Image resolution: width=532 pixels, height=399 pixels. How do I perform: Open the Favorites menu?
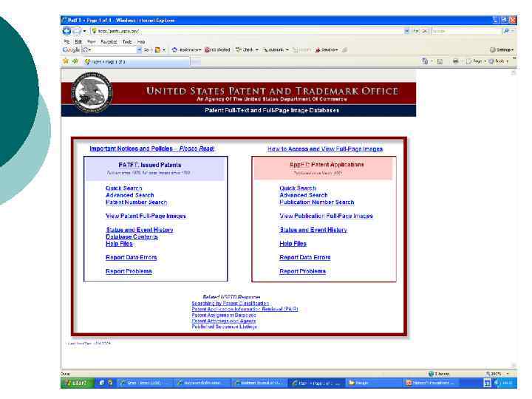click(x=109, y=41)
